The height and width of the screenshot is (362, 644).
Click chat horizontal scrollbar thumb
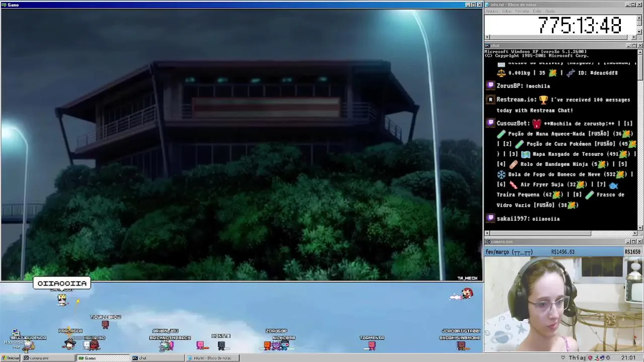(540, 233)
